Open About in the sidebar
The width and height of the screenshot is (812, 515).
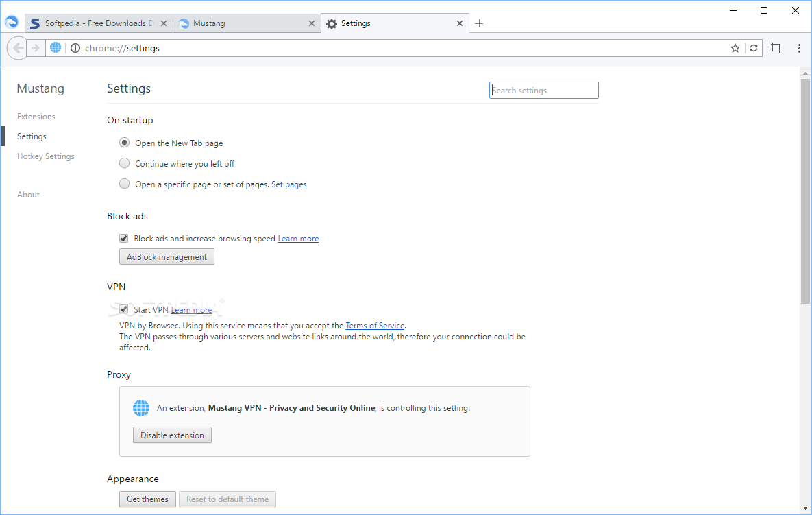pos(28,195)
